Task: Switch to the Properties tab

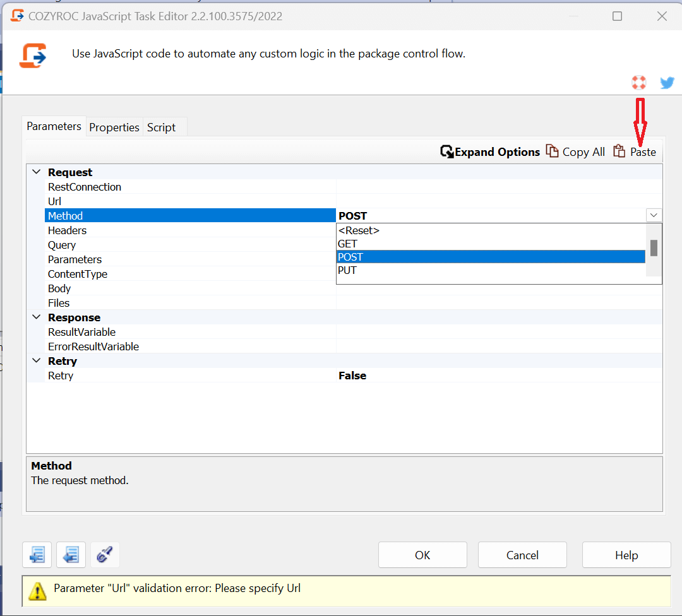Action: click(x=114, y=127)
